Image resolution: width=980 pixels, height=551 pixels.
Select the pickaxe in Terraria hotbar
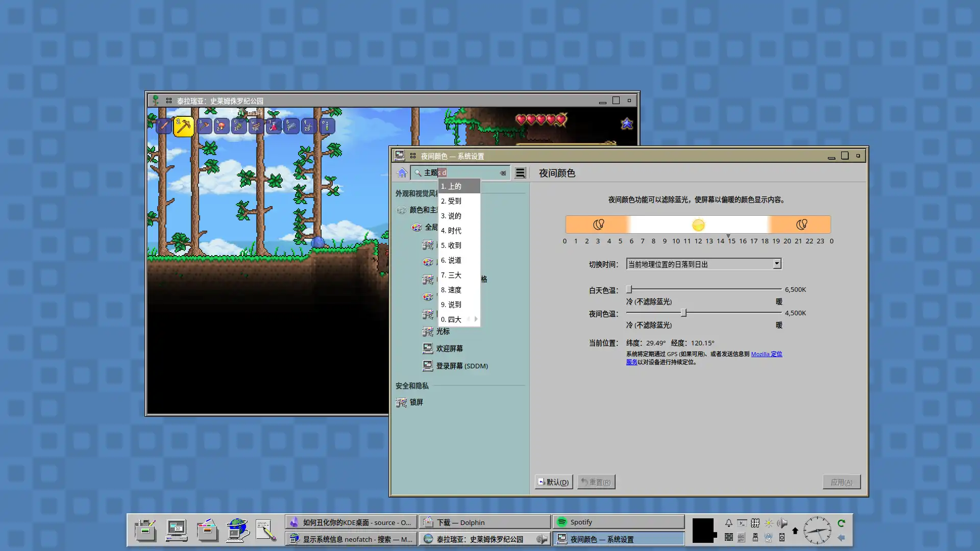(x=184, y=126)
